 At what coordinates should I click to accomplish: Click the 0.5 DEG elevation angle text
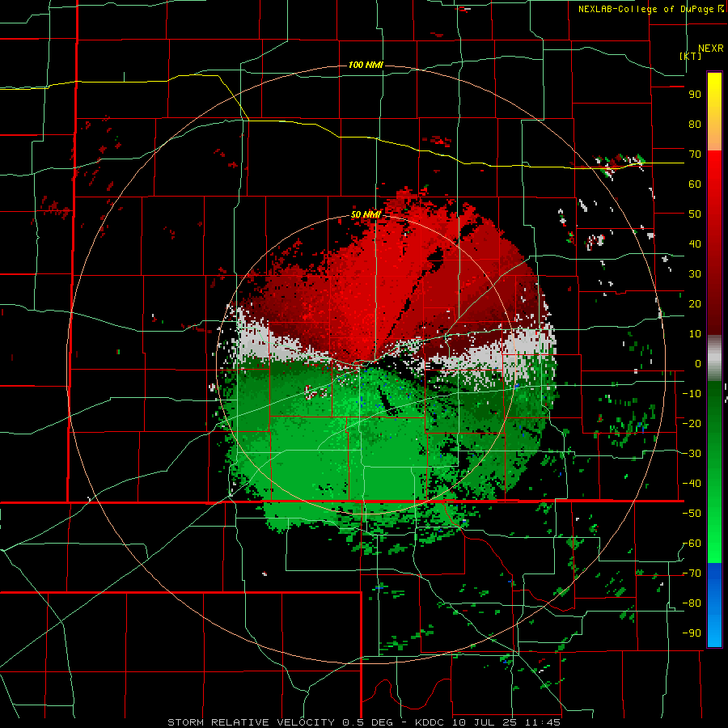point(368,722)
